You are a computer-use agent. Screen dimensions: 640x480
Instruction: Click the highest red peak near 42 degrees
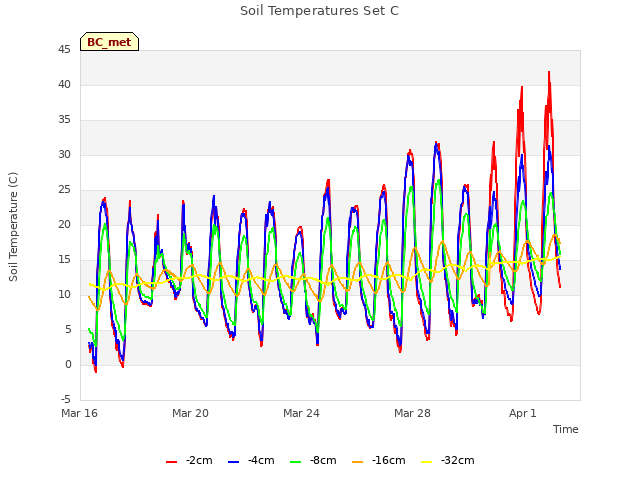point(549,72)
